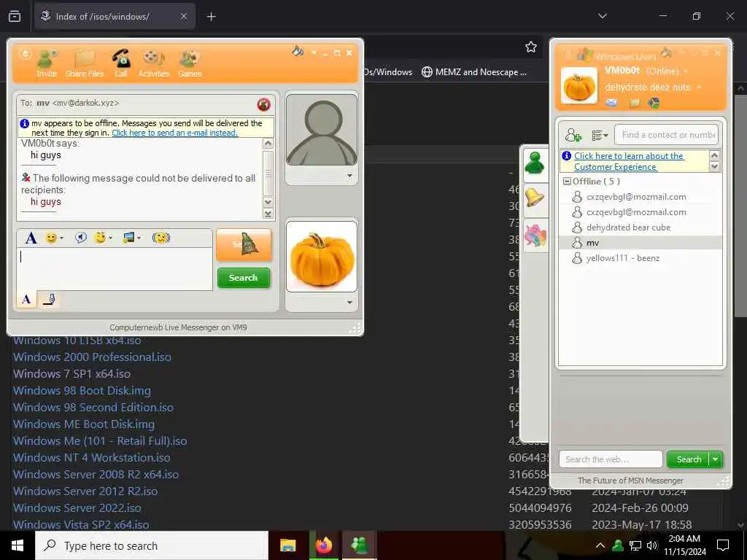Open the e-mail inbox envelope icon
The image size is (747, 560).
[612, 102]
